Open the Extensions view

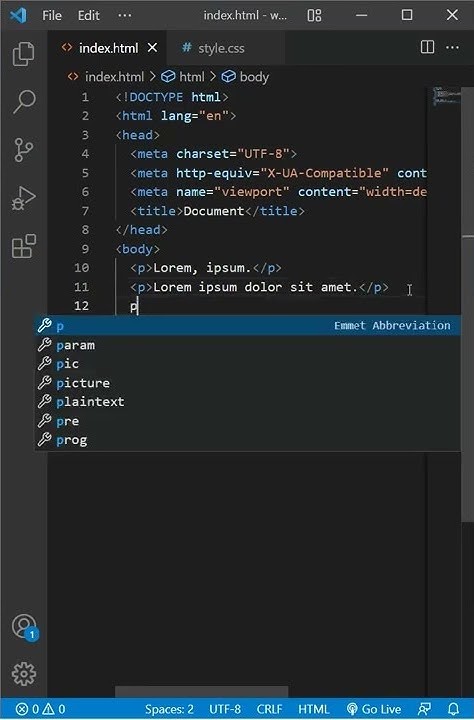click(23, 246)
